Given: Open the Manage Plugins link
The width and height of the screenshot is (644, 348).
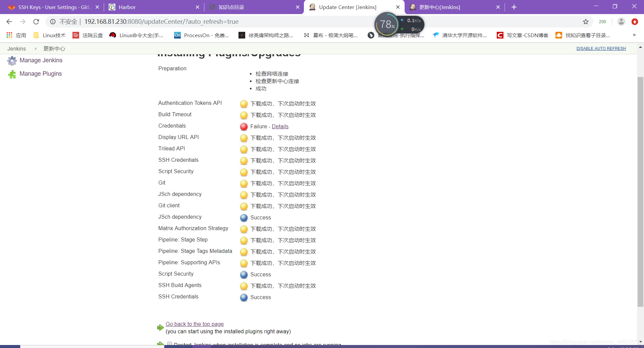Looking at the screenshot, I should point(41,74).
